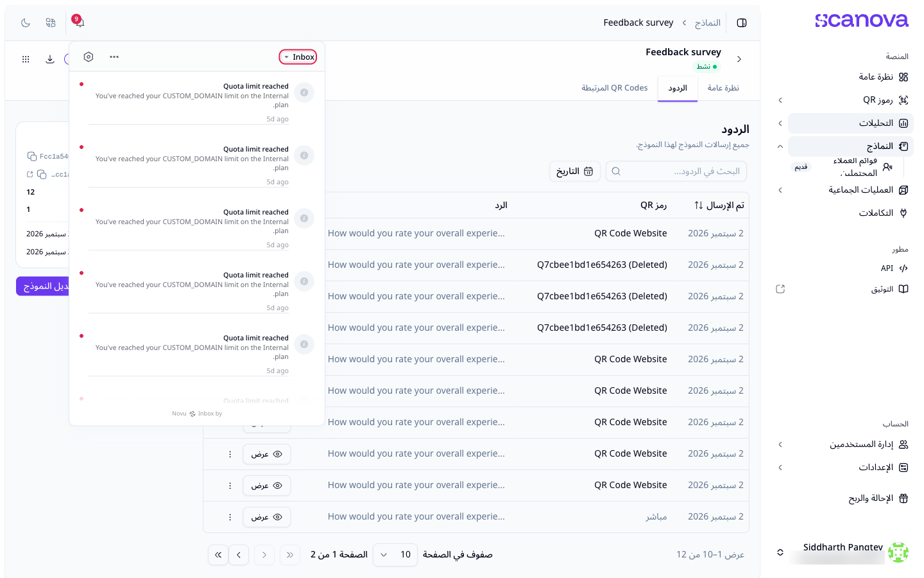Image resolution: width=924 pixels, height=578 pixels.
Task: Open الإحالة والربح gift item
Action: pyautogui.click(x=851, y=498)
